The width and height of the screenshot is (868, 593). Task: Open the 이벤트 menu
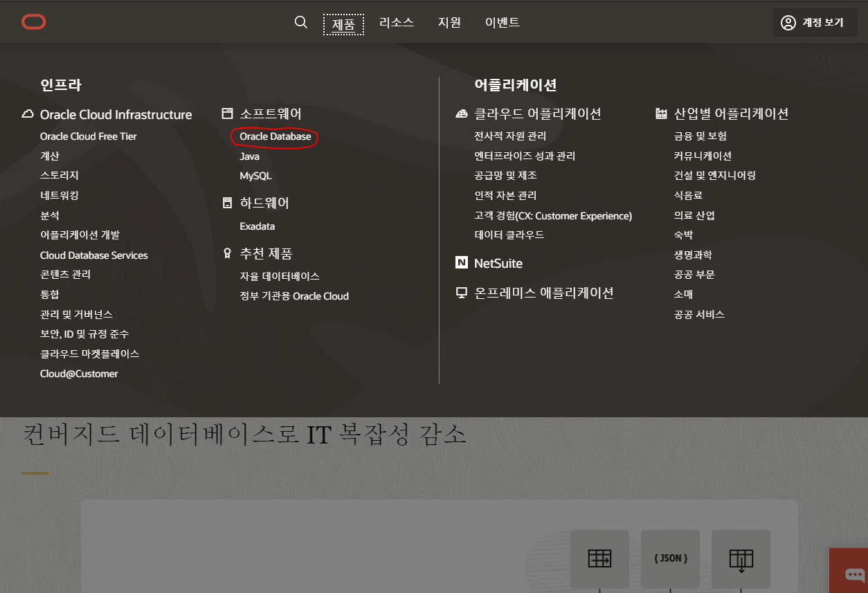coord(503,22)
